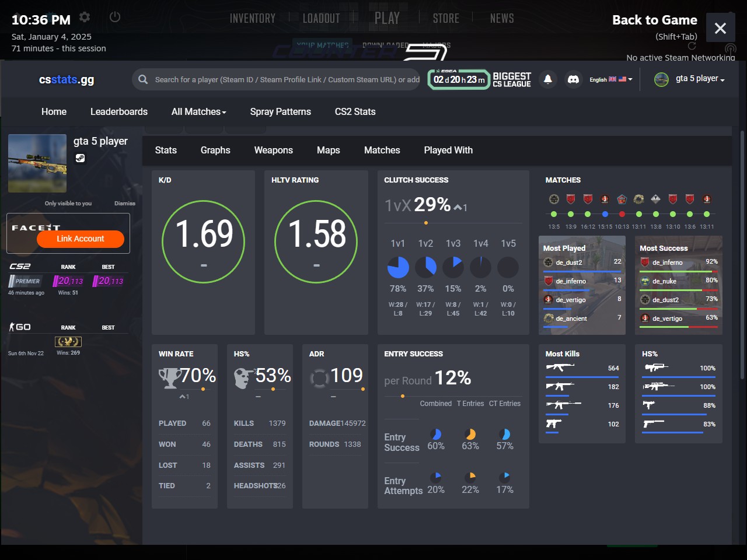Screen dimensions: 747x560
Task: Open the Weapons tab
Action: pyautogui.click(x=274, y=150)
